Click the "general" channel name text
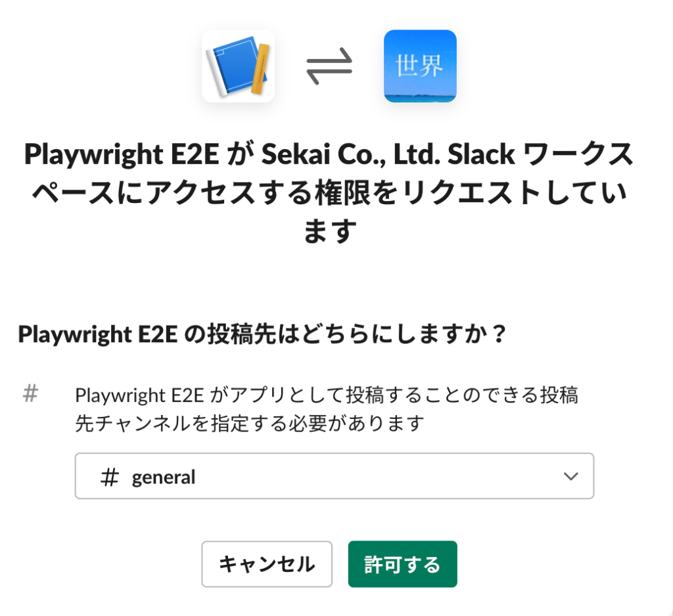Image resolution: width=673 pixels, height=616 pixels. (x=164, y=477)
